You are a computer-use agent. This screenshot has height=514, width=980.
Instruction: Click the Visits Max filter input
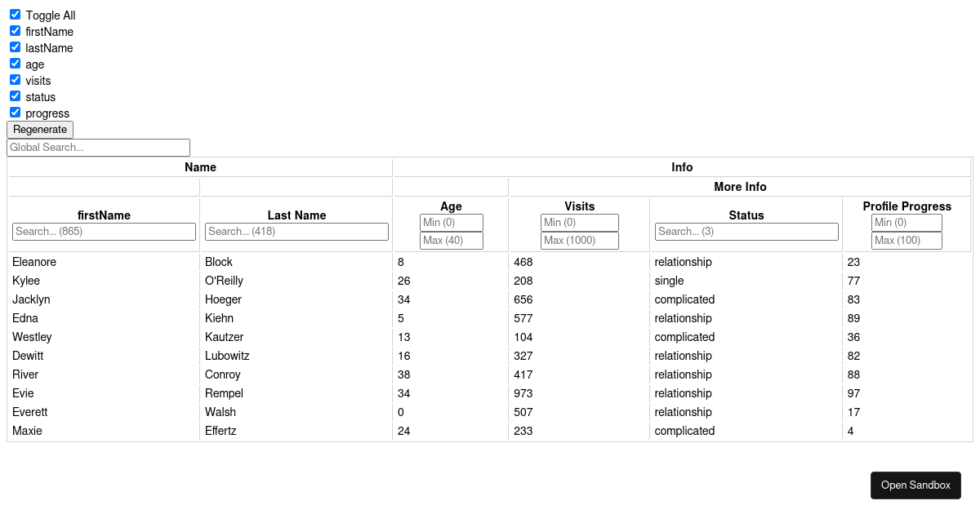coord(579,240)
